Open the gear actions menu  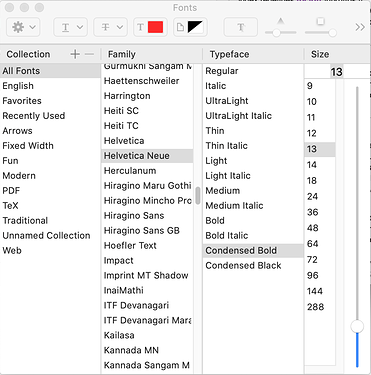pyautogui.click(x=23, y=27)
